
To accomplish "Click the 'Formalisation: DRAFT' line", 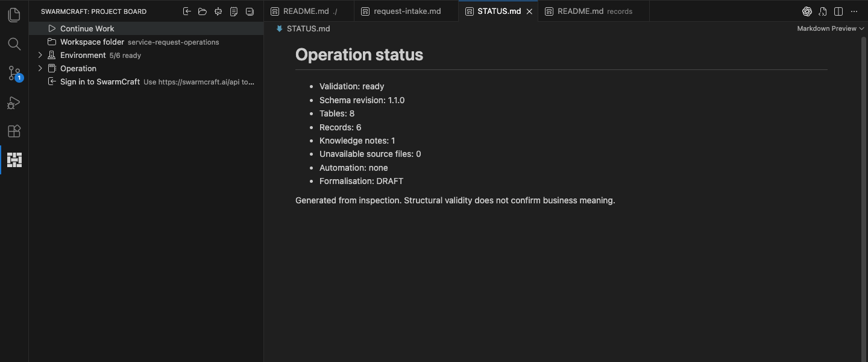I will coord(361,181).
